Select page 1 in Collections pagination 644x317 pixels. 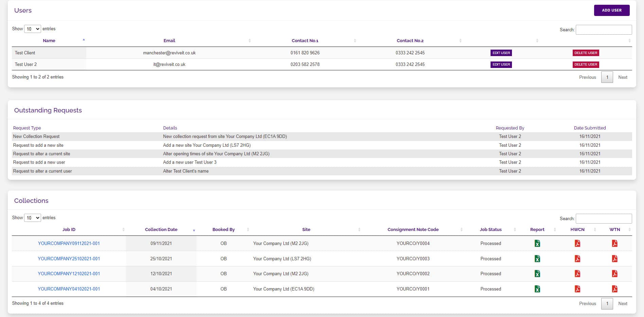pos(607,303)
